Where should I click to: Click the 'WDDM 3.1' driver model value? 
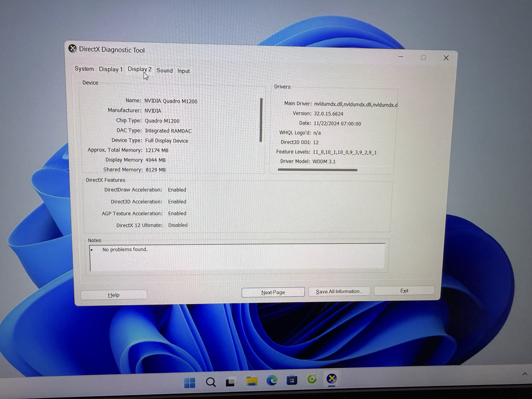(x=324, y=161)
